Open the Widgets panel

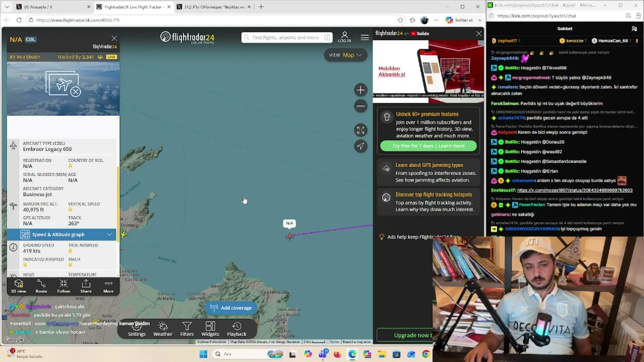click(x=210, y=329)
